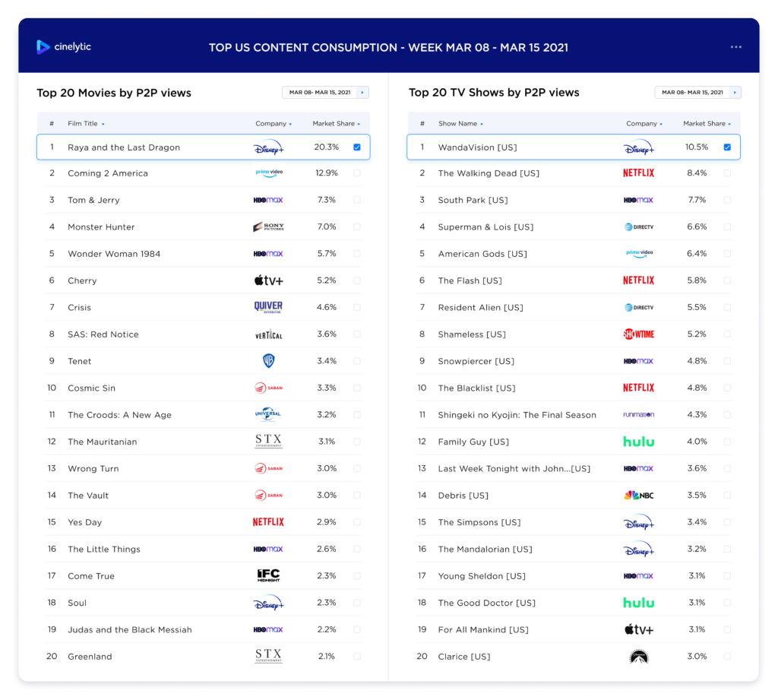Sort by Show Name column arrow

click(x=482, y=124)
